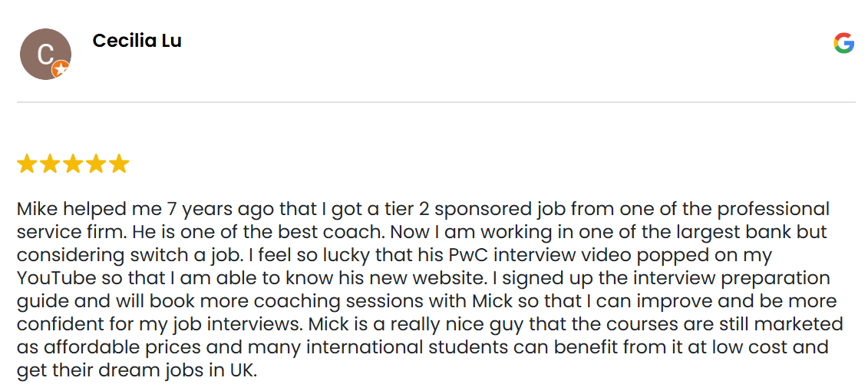Click the fifth yellow rating star
The width and height of the screenshot is (868, 391).
(x=119, y=164)
